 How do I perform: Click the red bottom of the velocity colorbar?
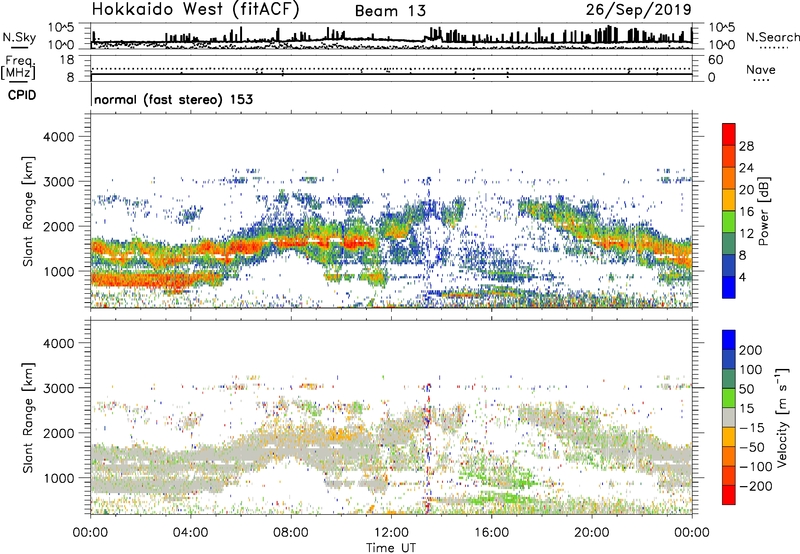pyautogui.click(x=729, y=495)
